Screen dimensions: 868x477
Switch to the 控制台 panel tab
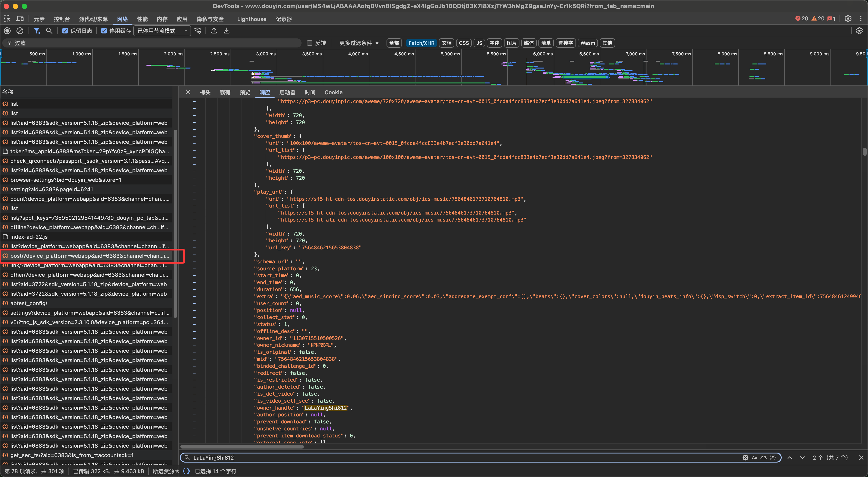point(62,19)
